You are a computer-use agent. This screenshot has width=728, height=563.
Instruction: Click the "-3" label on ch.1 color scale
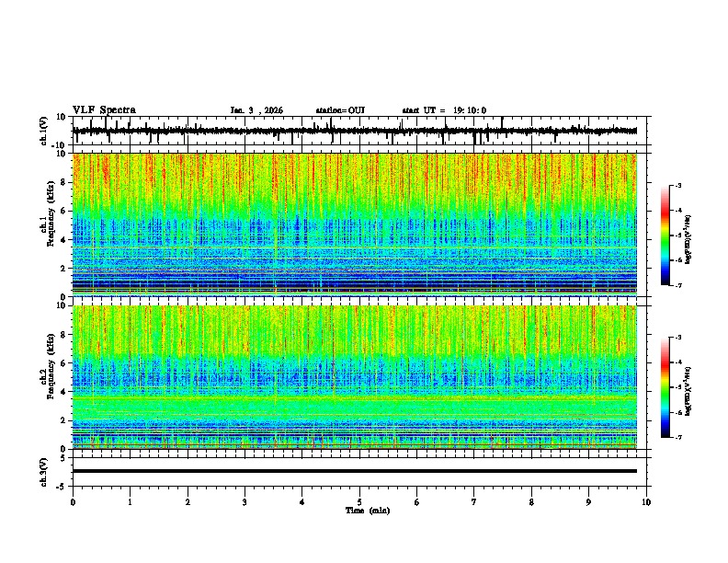click(x=678, y=185)
